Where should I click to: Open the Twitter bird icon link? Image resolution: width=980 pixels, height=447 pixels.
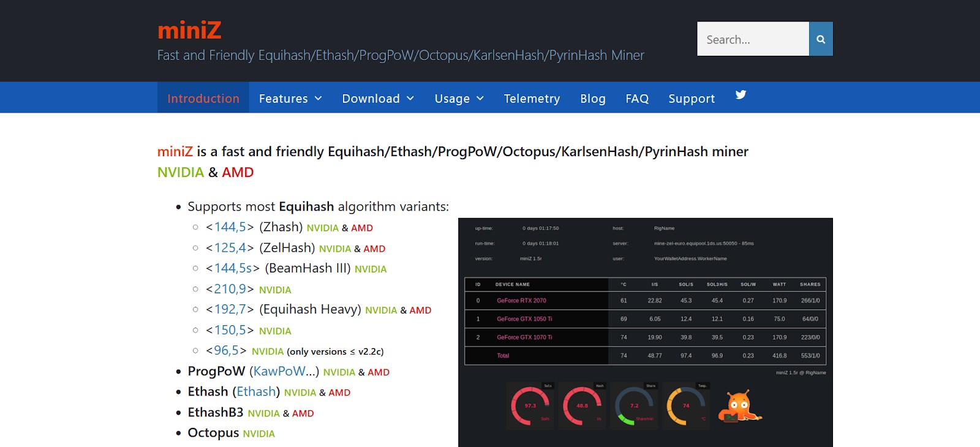741,95
